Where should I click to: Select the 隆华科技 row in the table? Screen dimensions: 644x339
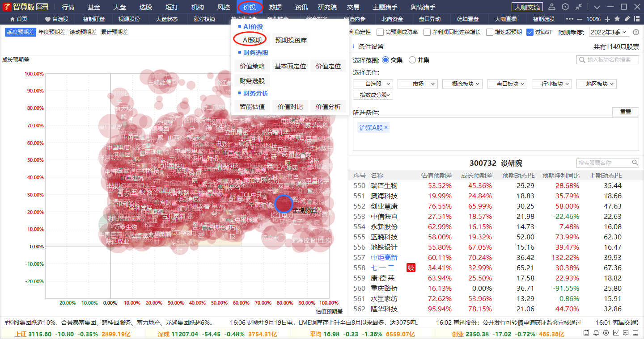(x=496, y=309)
